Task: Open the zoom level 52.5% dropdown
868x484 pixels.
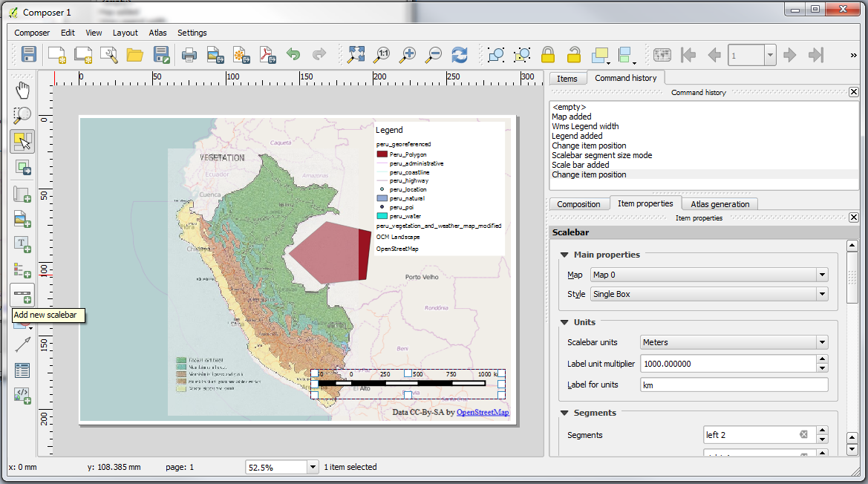Action: pos(313,468)
